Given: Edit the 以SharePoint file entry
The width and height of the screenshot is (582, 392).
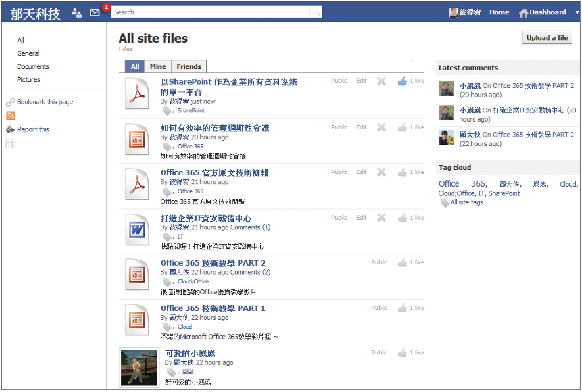Looking at the screenshot, I should [362, 81].
